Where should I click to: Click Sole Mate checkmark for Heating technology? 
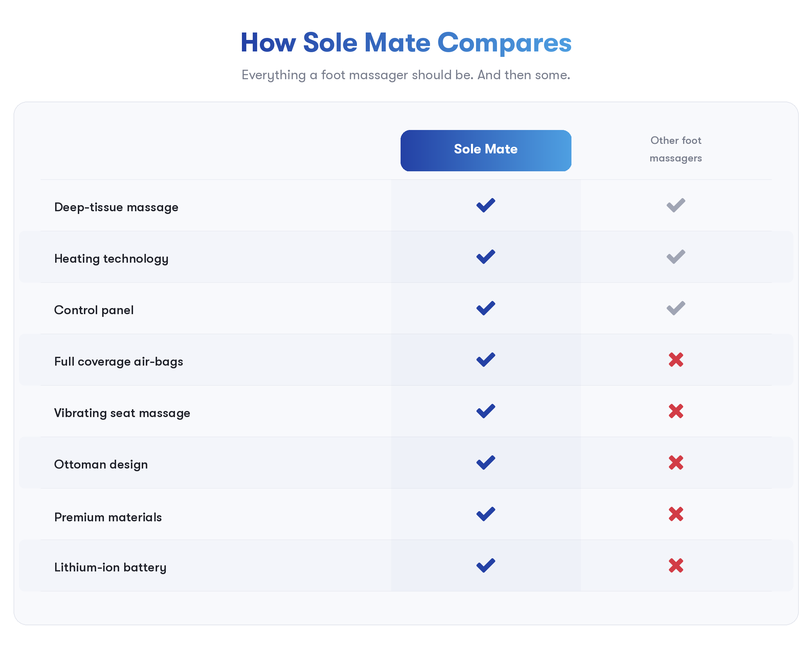click(x=486, y=257)
